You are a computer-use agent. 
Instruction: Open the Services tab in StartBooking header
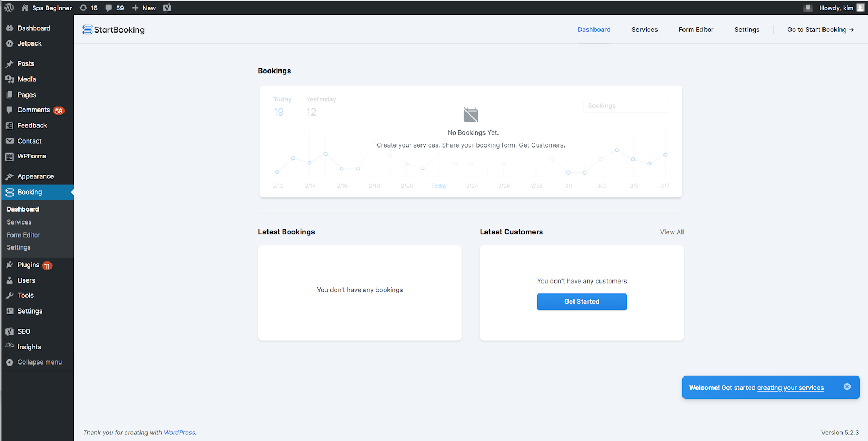pyautogui.click(x=644, y=30)
